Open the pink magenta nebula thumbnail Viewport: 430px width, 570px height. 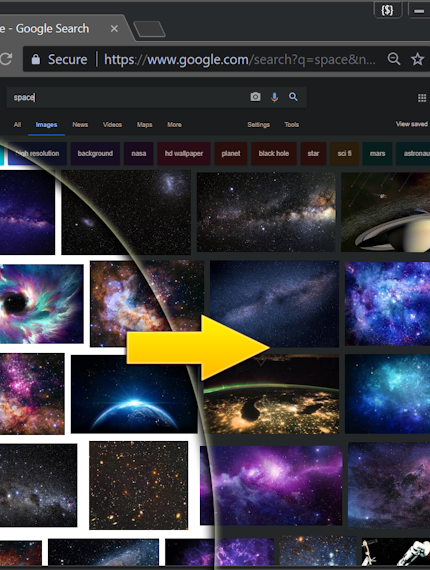point(32,394)
